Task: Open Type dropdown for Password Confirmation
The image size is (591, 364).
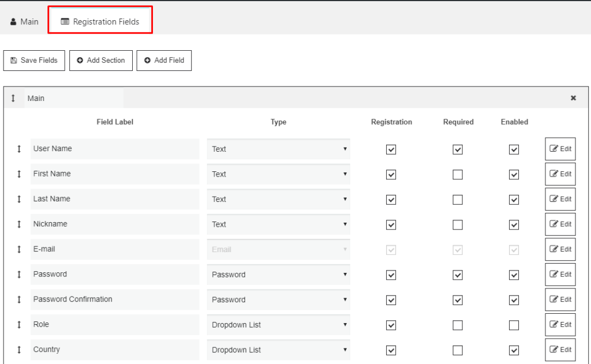Action: coord(278,299)
